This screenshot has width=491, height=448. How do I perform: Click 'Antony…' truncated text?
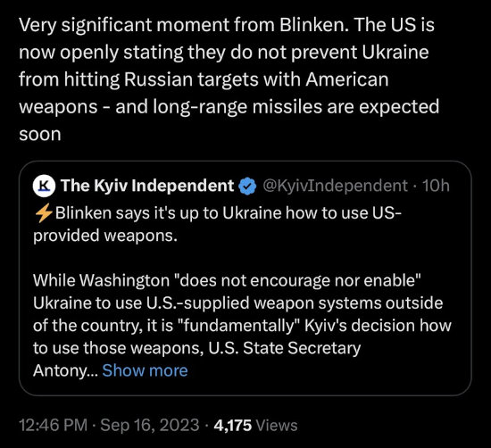coord(65,370)
